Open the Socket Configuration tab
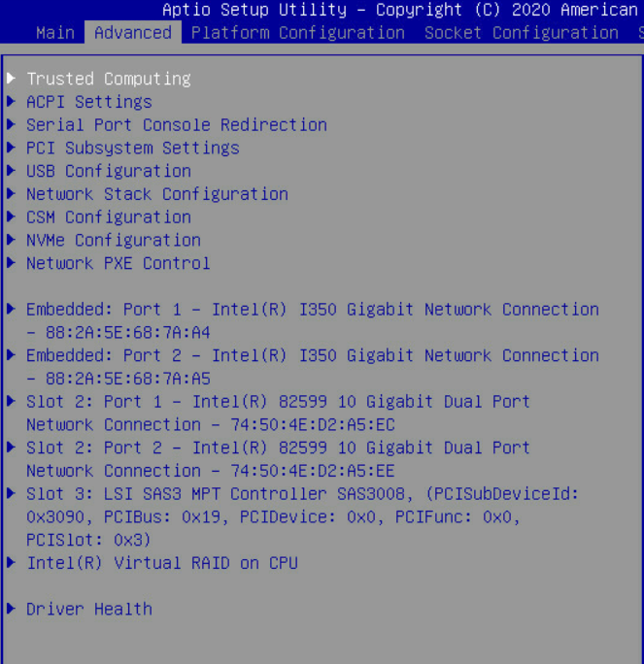 521,32
